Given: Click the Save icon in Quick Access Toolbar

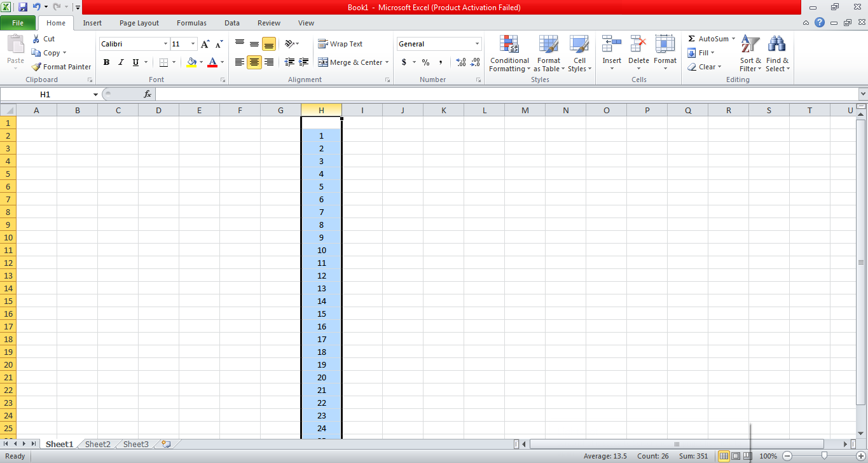Looking at the screenshot, I should pyautogui.click(x=23, y=8).
